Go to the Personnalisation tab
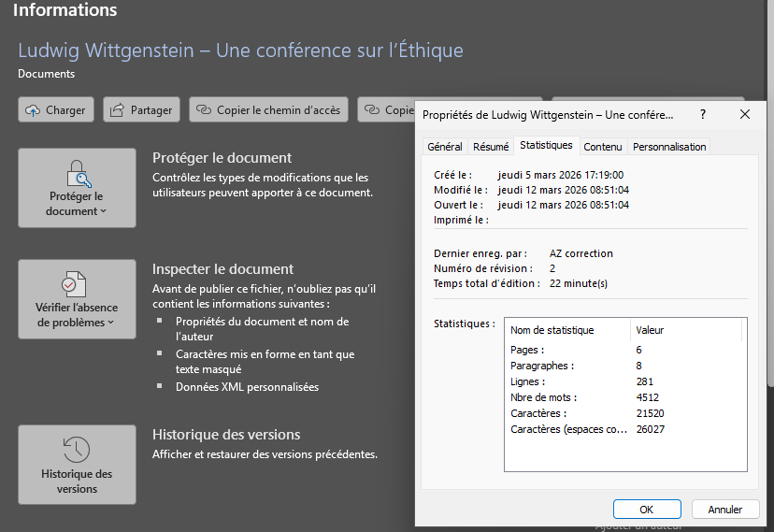 [669, 147]
